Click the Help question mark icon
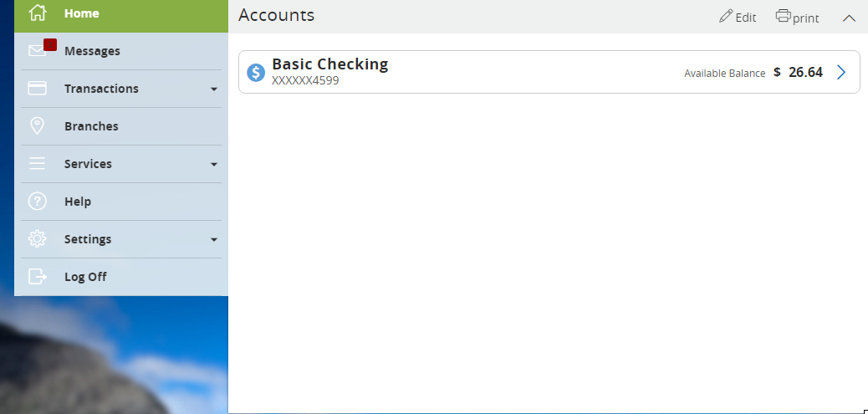Screen dimensions: 868x414 (37, 202)
